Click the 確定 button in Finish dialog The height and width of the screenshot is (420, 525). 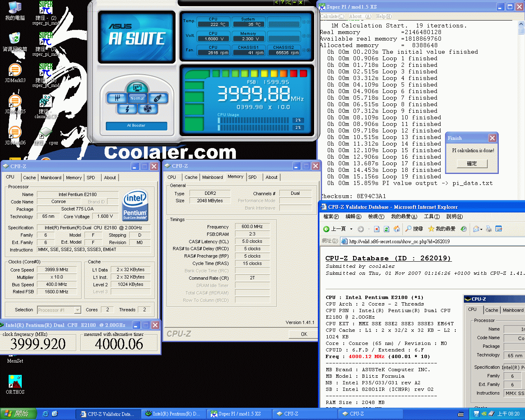click(x=472, y=163)
